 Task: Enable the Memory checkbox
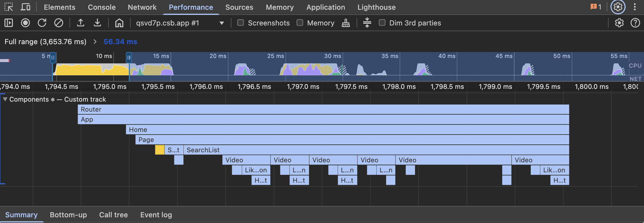pos(300,22)
